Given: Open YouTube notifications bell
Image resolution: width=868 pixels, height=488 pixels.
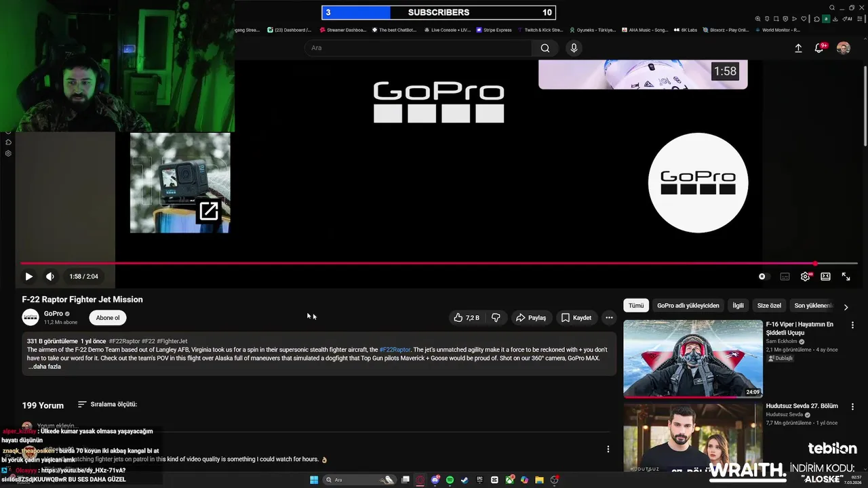Looking at the screenshot, I should pos(819,48).
